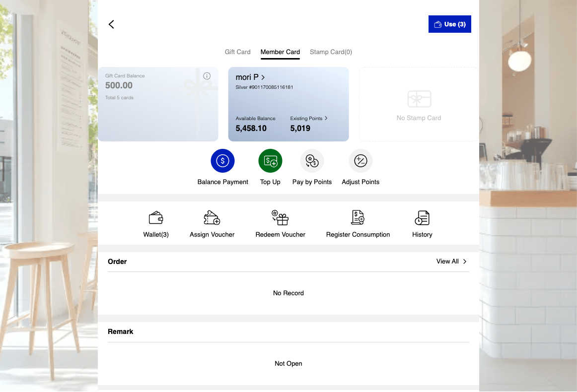Go back using the left arrow
The image size is (577, 392).
click(x=111, y=24)
